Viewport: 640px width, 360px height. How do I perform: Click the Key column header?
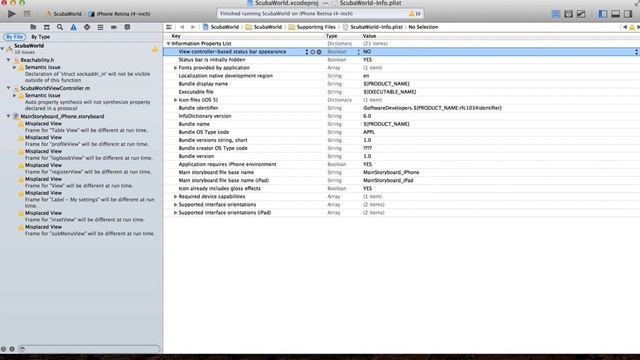176,36
